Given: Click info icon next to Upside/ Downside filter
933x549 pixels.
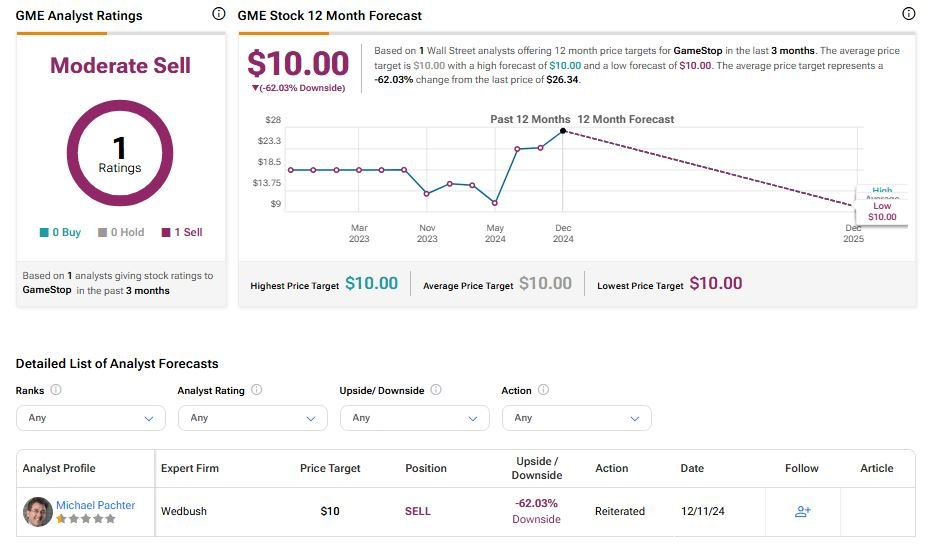Looking at the screenshot, I should coord(436,391).
